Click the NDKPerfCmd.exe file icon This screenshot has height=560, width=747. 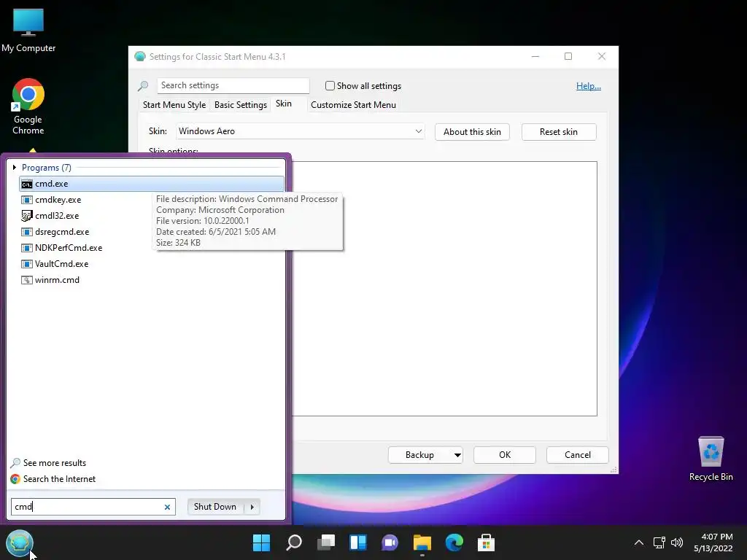27,248
